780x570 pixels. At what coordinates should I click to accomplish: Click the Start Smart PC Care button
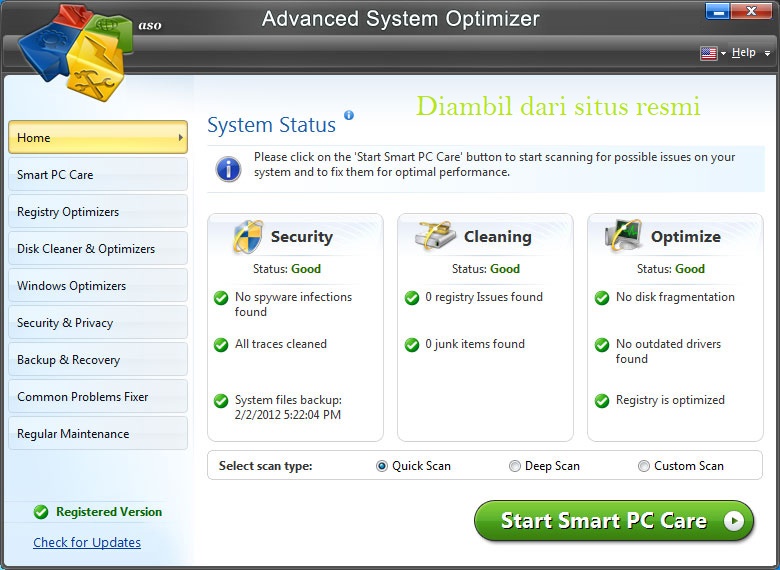click(x=614, y=521)
